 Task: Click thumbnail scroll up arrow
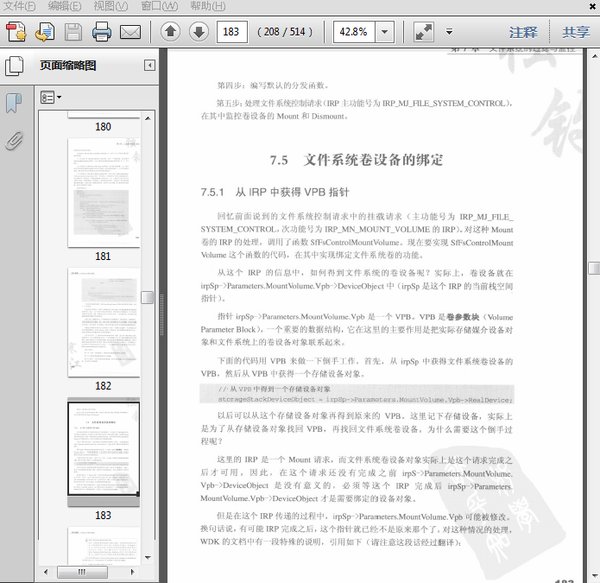click(148, 118)
